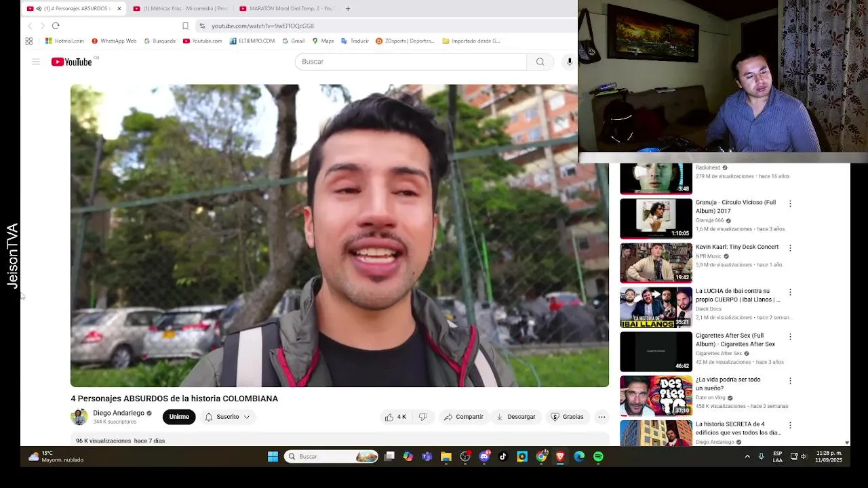The image size is (868, 488).
Task: Open the three-dot more actions menu under the video
Action: click(601, 417)
